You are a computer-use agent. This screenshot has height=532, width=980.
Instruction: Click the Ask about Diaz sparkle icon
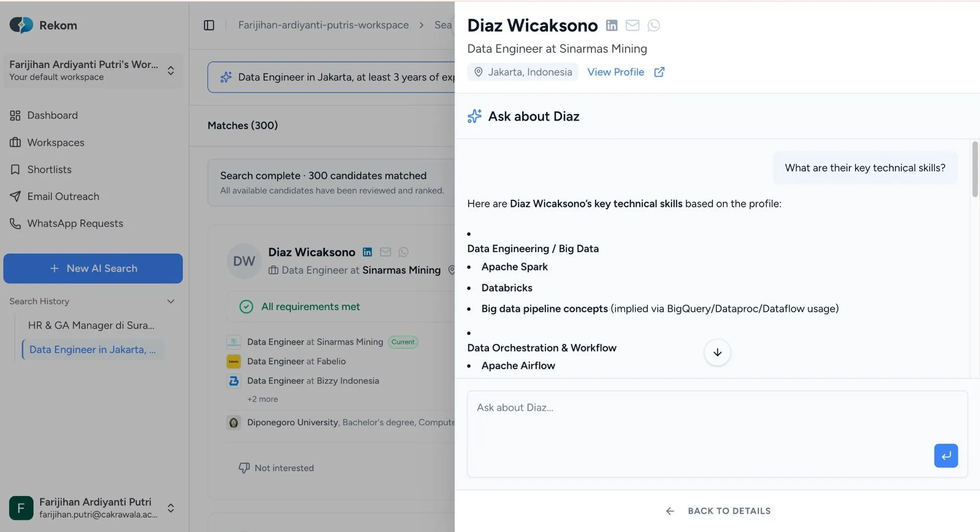click(474, 116)
